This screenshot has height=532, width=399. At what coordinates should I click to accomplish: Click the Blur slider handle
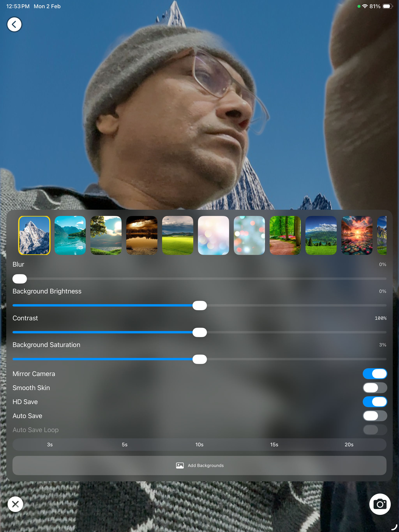tap(20, 279)
